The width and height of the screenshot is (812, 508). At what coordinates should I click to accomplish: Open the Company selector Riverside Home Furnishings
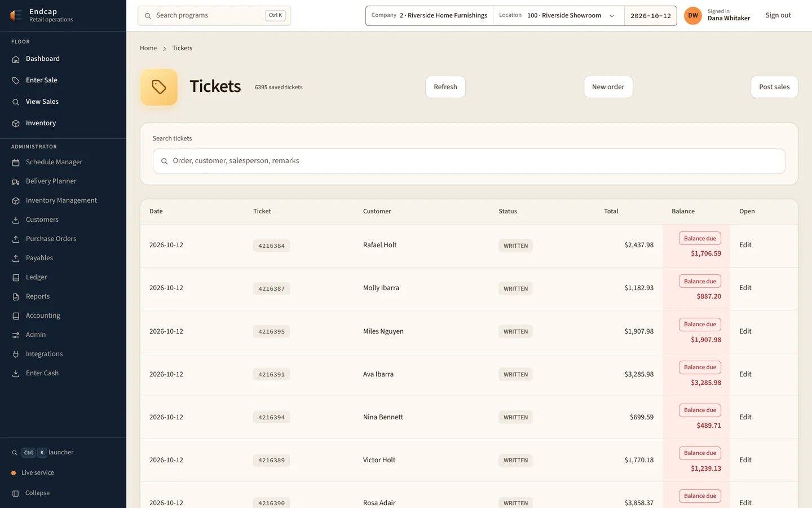(x=430, y=16)
